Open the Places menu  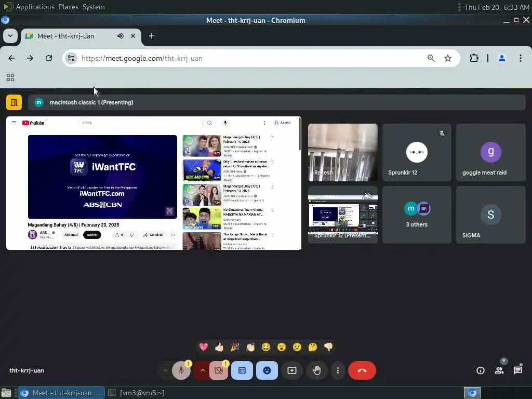pos(69,7)
